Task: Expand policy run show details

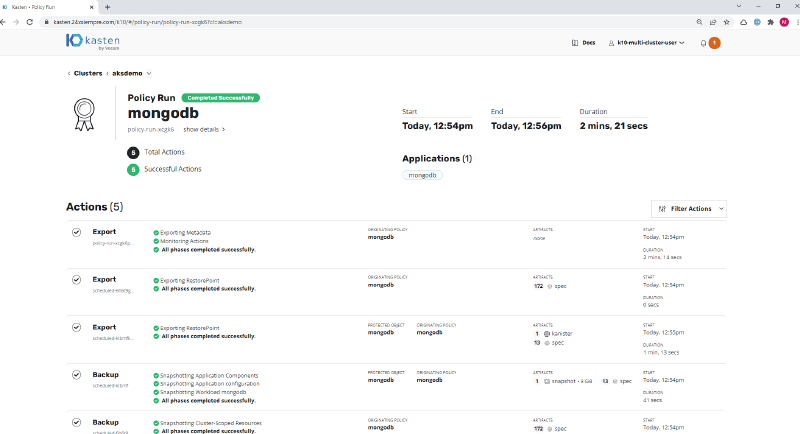Action: 204,130
